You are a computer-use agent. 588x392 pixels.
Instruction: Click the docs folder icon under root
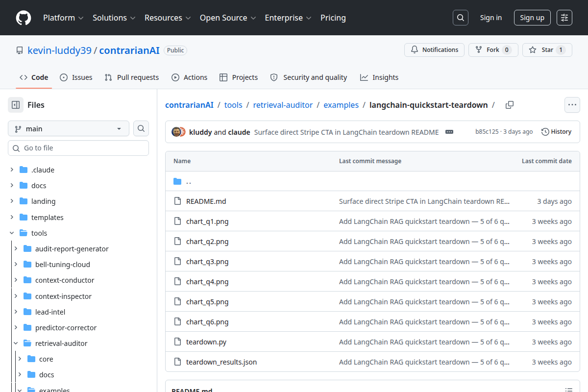pyautogui.click(x=24, y=185)
